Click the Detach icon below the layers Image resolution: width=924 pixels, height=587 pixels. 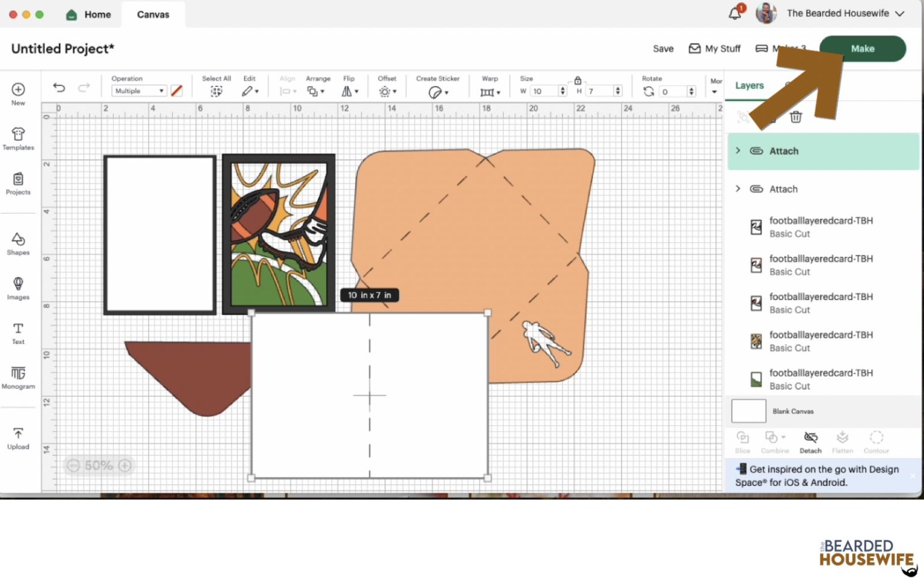[810, 441]
